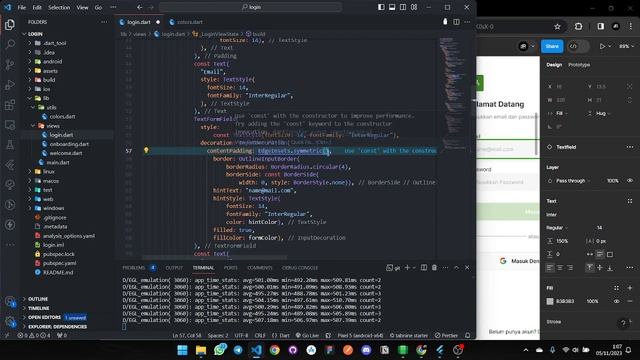Toggle layer visibility eye in Figma
This screenshot has height=360, width=640.
click(630, 180)
